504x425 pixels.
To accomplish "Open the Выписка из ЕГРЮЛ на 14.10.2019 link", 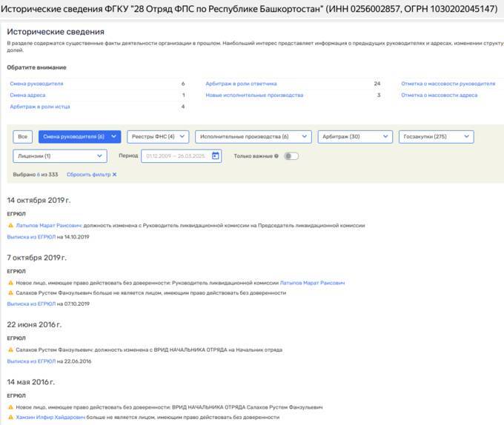I will (x=31, y=237).
